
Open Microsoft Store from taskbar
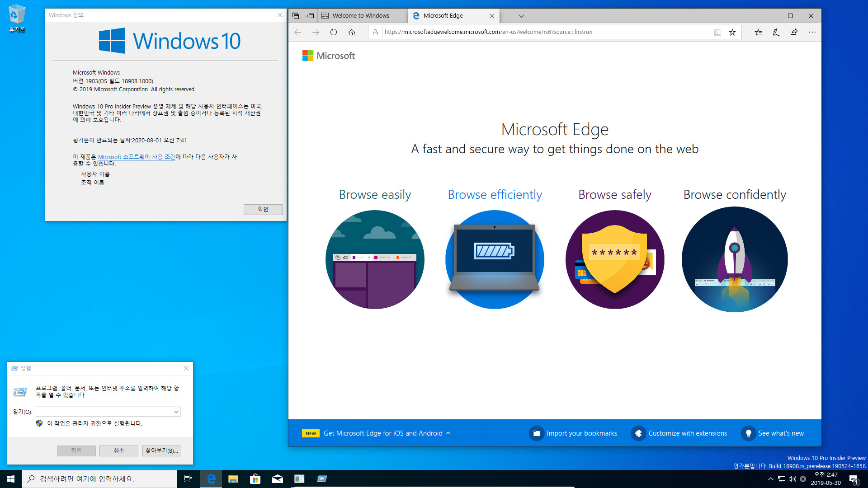click(255, 479)
